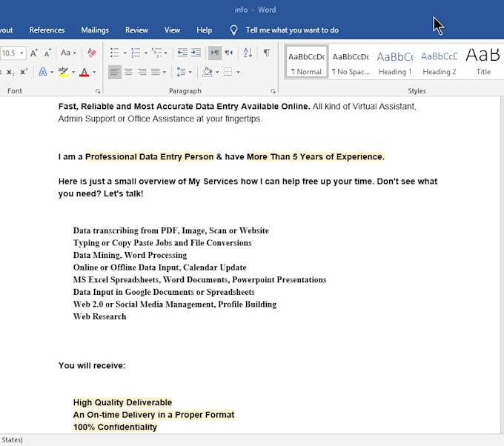This screenshot has height=446, width=504.
Task: Switch to the Review tab
Action: click(x=136, y=30)
